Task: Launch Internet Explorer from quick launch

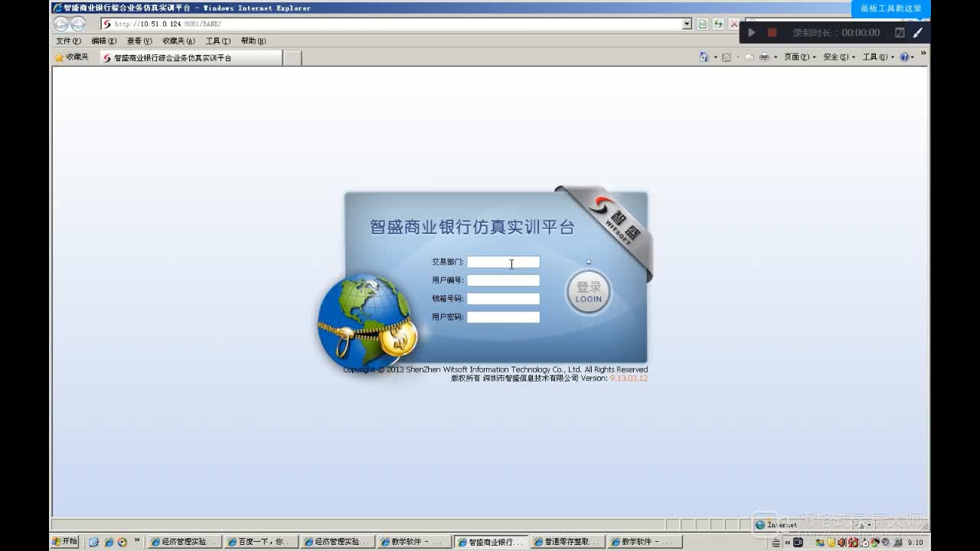Action: click(108, 542)
